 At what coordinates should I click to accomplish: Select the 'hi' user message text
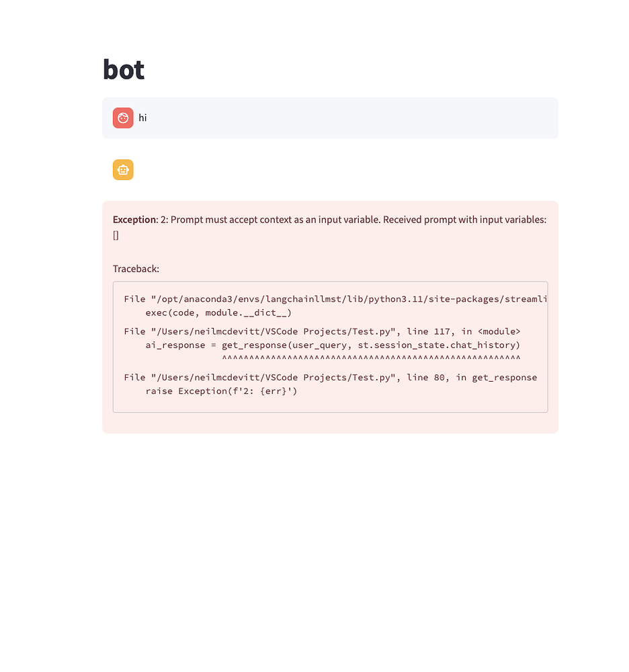(x=142, y=118)
